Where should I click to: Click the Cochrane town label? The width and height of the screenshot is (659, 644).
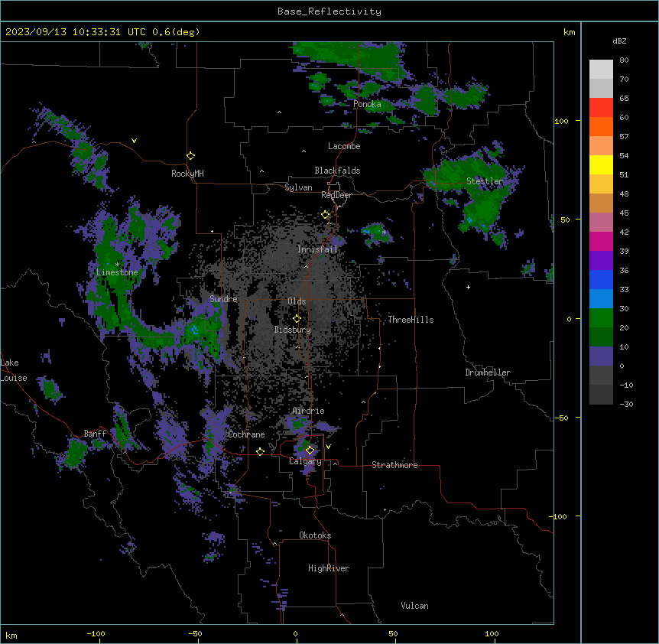click(246, 434)
